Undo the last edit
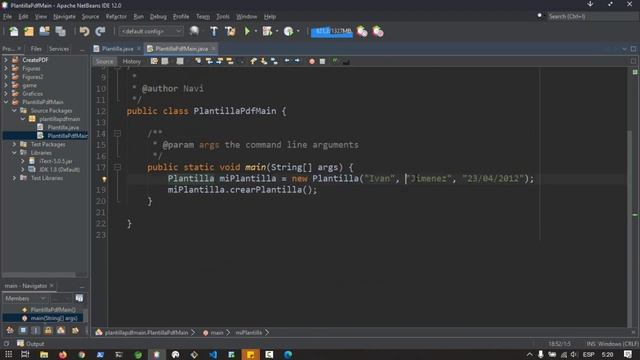640x360 pixels. coord(84,31)
